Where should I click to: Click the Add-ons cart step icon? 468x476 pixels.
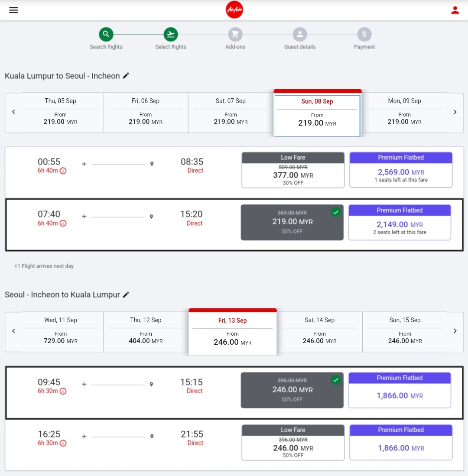[235, 34]
